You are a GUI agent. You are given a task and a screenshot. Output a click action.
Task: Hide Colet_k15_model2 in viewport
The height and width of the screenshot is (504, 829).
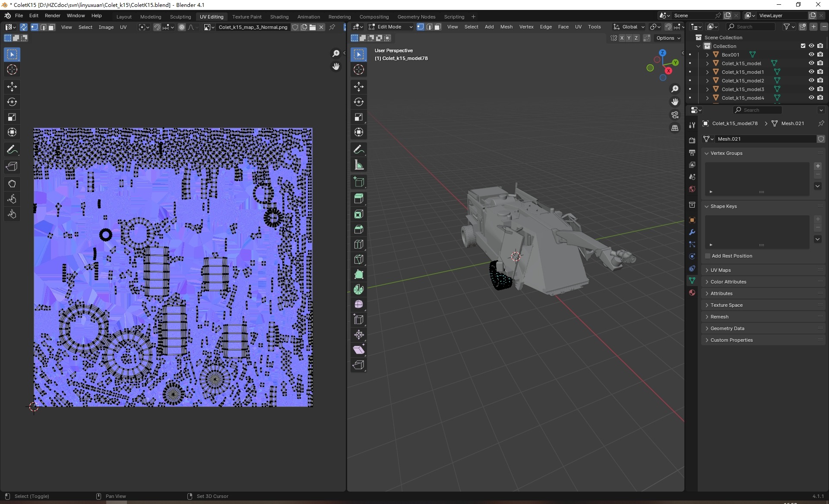[x=811, y=80]
